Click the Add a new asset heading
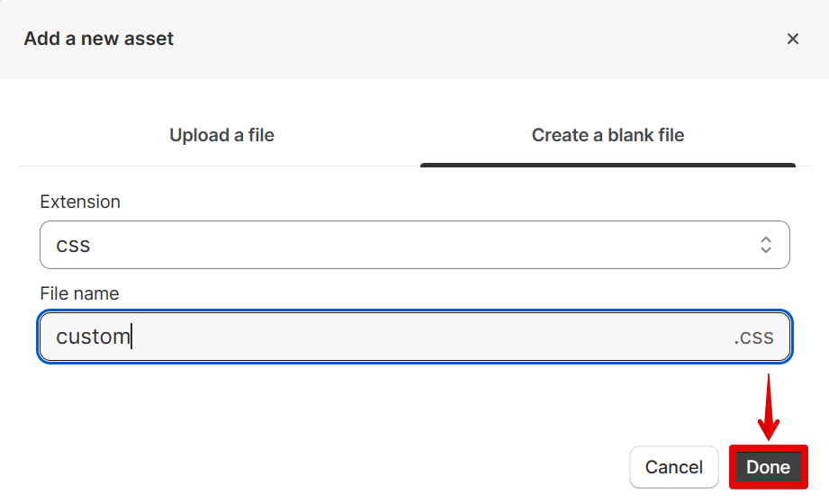Image resolution: width=829 pixels, height=504 pixels. coord(99,39)
